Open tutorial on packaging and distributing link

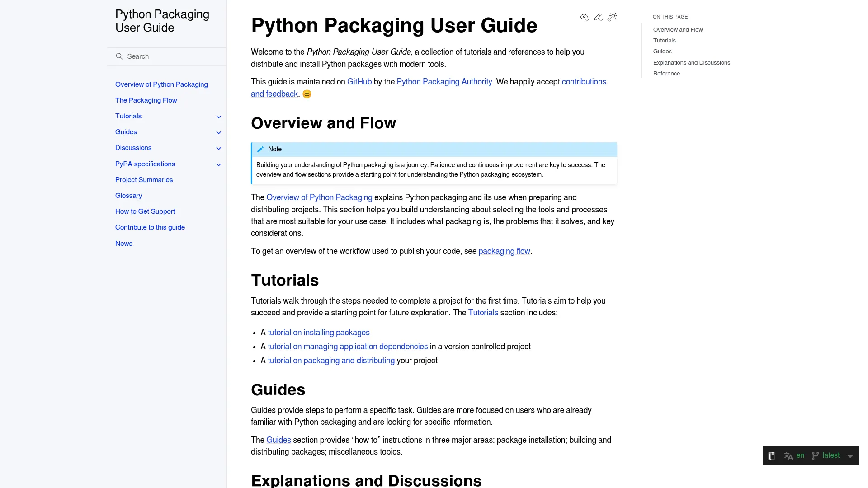[331, 361]
